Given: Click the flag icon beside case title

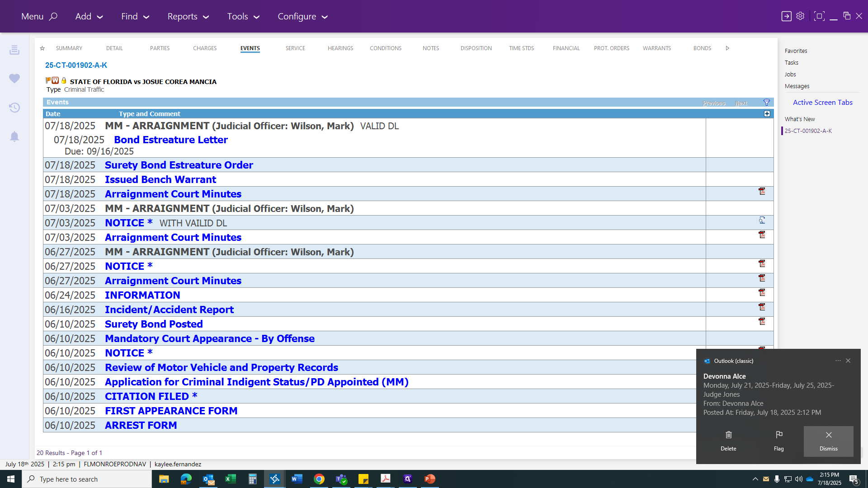Looking at the screenshot, I should 48,80.
